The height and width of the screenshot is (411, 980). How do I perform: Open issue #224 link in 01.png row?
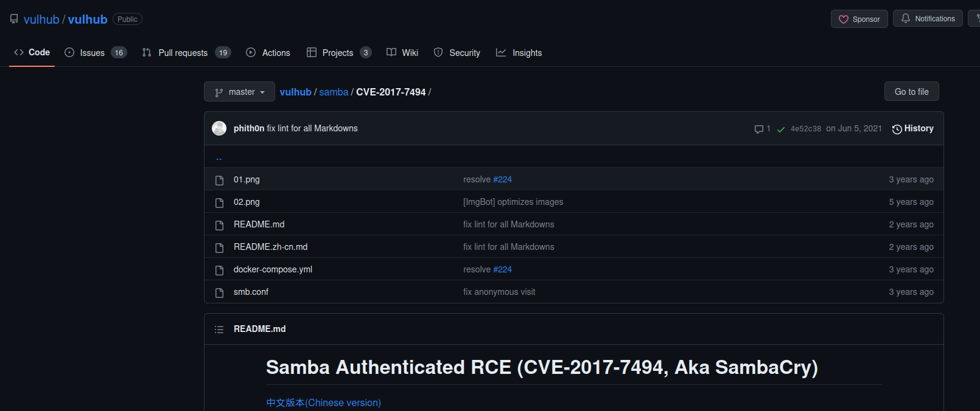(502, 179)
